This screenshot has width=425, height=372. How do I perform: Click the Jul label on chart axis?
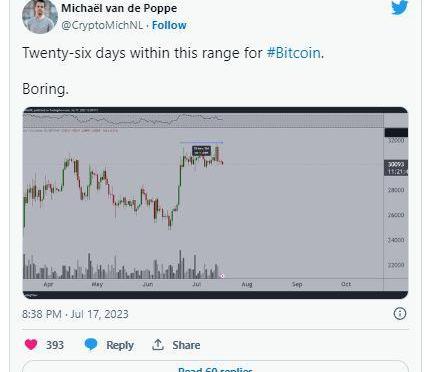click(x=197, y=284)
